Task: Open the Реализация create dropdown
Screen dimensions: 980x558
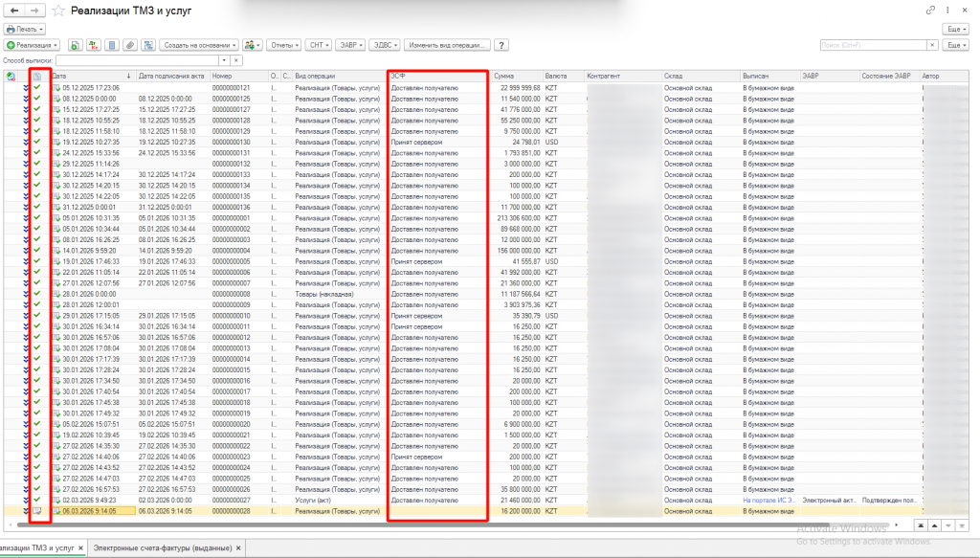Action: tap(32, 45)
